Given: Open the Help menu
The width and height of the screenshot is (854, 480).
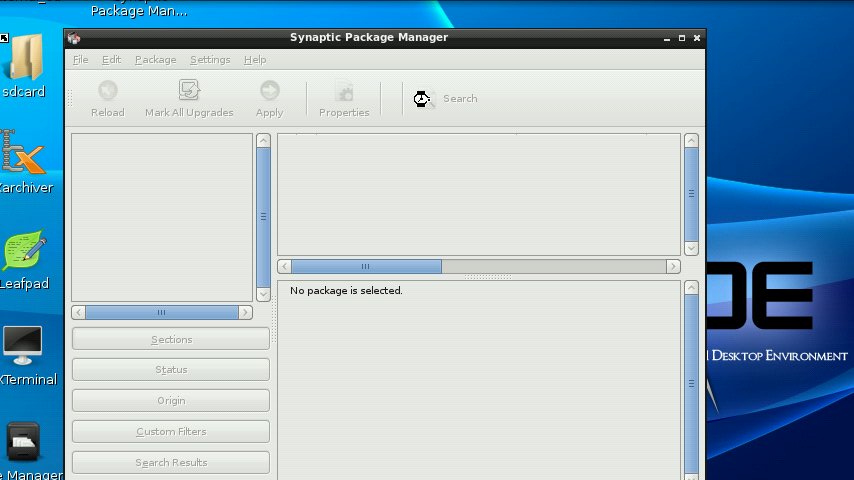Looking at the screenshot, I should pyautogui.click(x=255, y=59).
